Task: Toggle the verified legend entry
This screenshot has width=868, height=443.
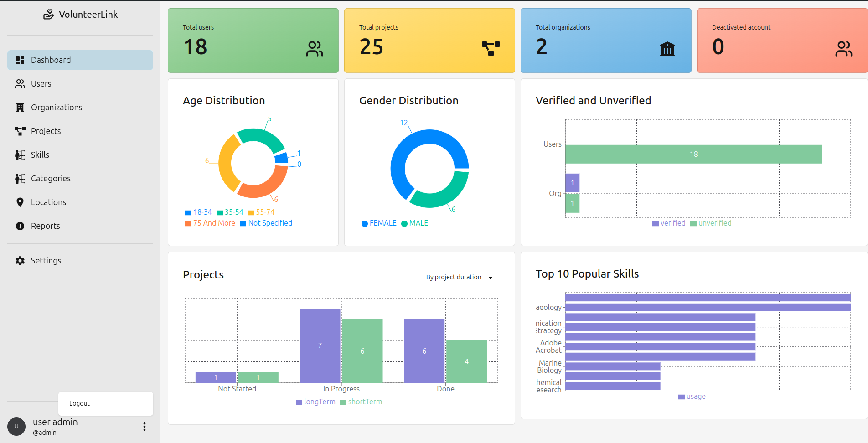Action: tap(669, 223)
